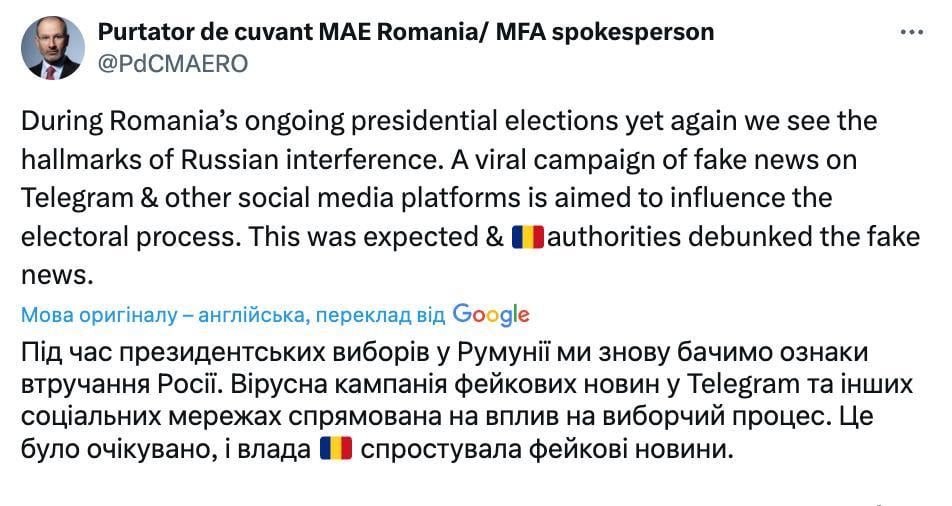The height and width of the screenshot is (506, 952).
Task: Click 'спростувала фейкові новини' closing phrase
Action: tap(547, 450)
